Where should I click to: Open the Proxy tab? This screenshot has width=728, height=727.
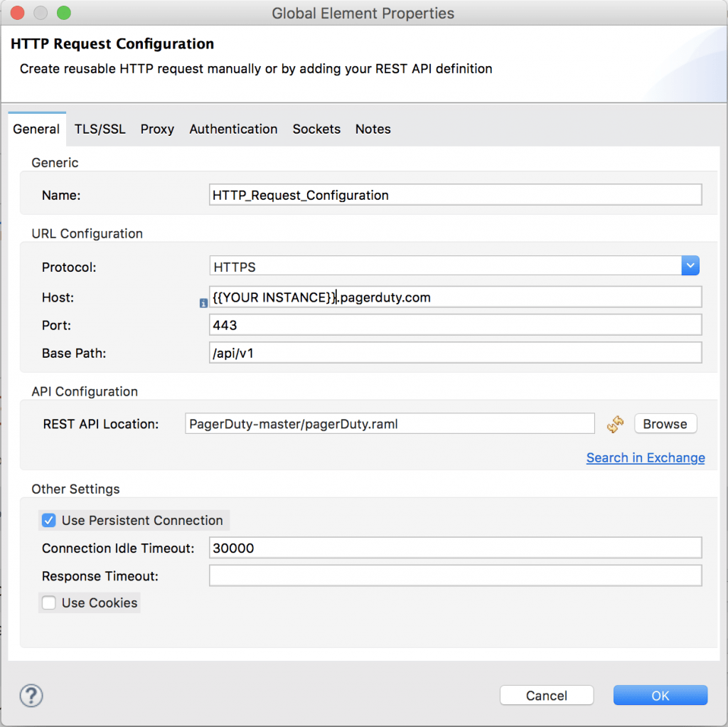point(157,129)
